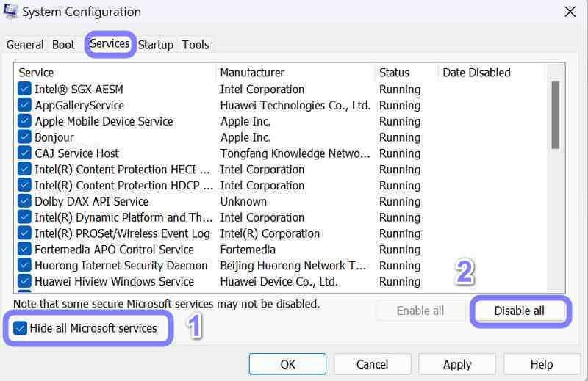Click the System Configuration title bar icon
Screen dimensions: 588x381
10,12
